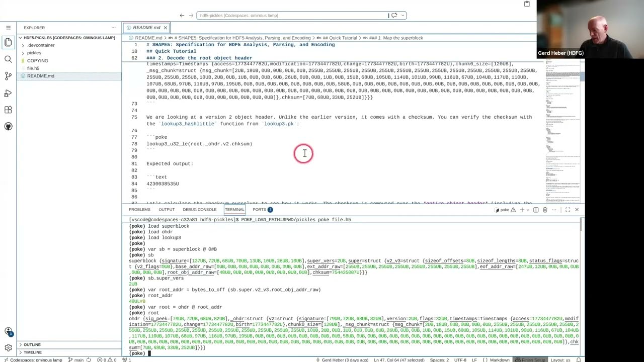Screen dimensions: 644x362
Task: Open the forwarded ports status item
Action: click(x=127, y=360)
